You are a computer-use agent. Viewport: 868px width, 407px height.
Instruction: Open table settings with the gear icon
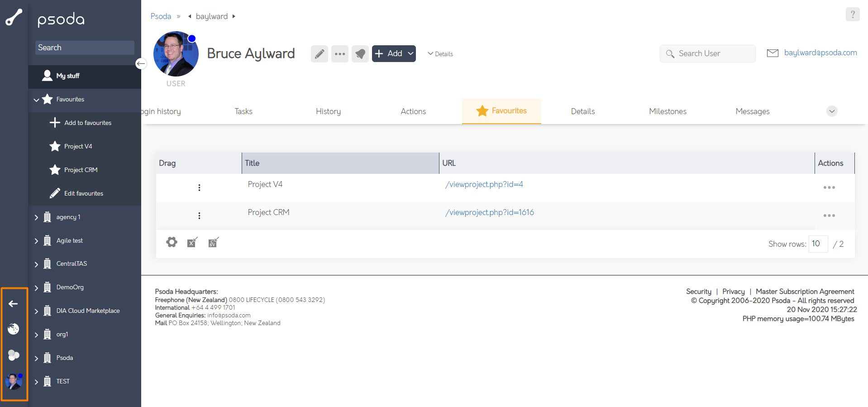coord(172,242)
